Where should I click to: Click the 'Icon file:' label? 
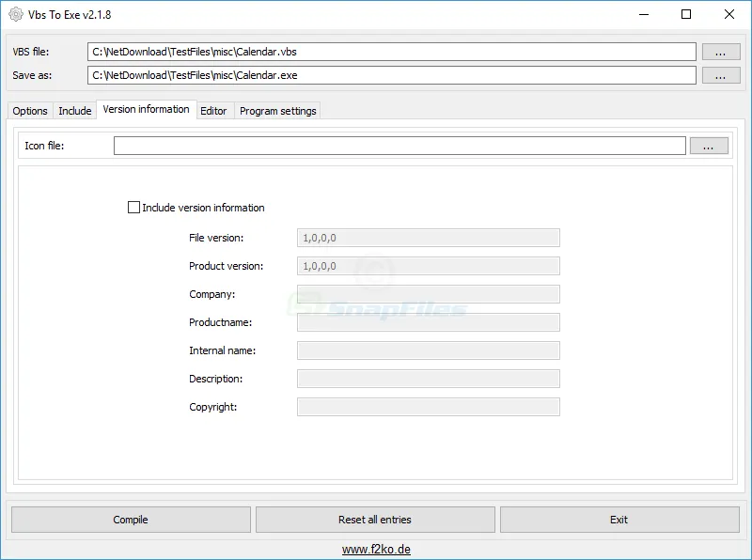point(44,146)
